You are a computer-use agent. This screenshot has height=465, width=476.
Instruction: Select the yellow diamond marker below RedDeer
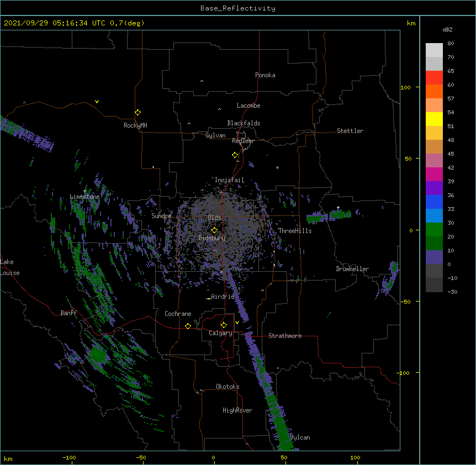click(x=235, y=155)
